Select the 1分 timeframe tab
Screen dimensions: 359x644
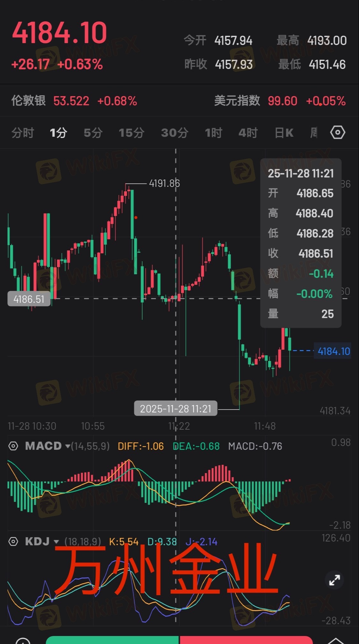pyautogui.click(x=58, y=133)
